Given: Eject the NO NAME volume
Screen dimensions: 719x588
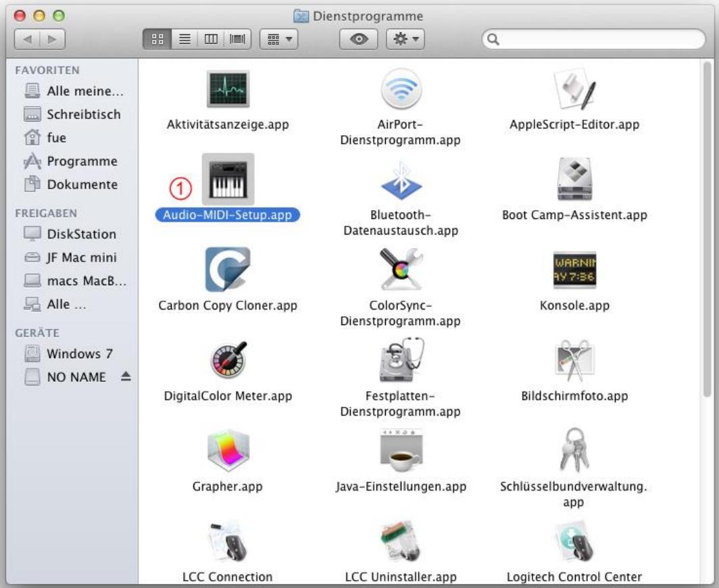Looking at the screenshot, I should (126, 376).
